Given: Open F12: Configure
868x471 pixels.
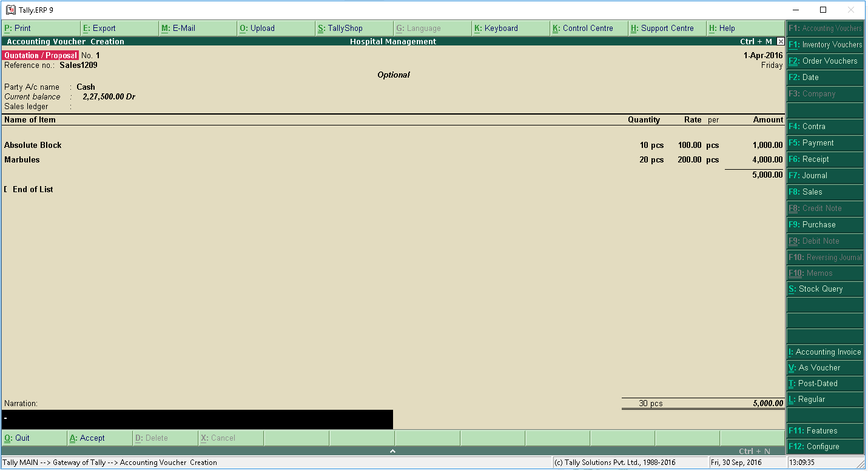Looking at the screenshot, I should click(x=825, y=447).
